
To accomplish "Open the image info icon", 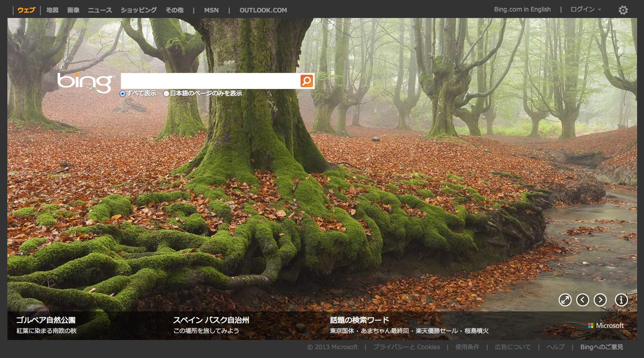I will [x=621, y=300].
